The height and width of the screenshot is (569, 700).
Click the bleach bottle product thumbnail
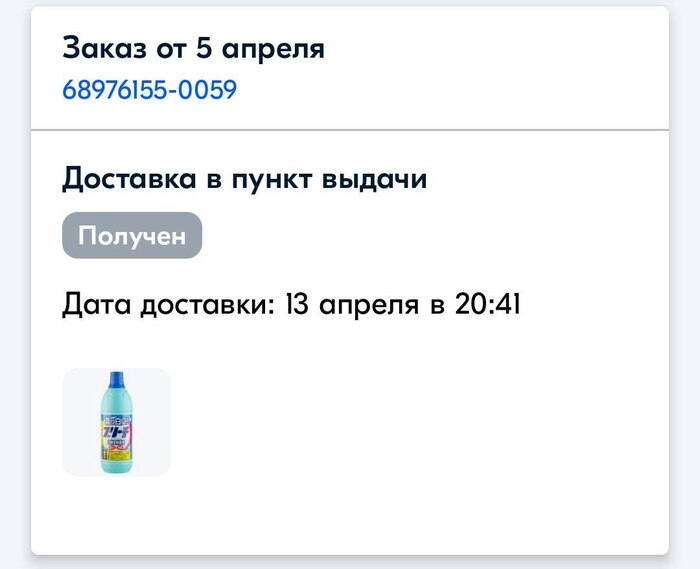point(116,422)
